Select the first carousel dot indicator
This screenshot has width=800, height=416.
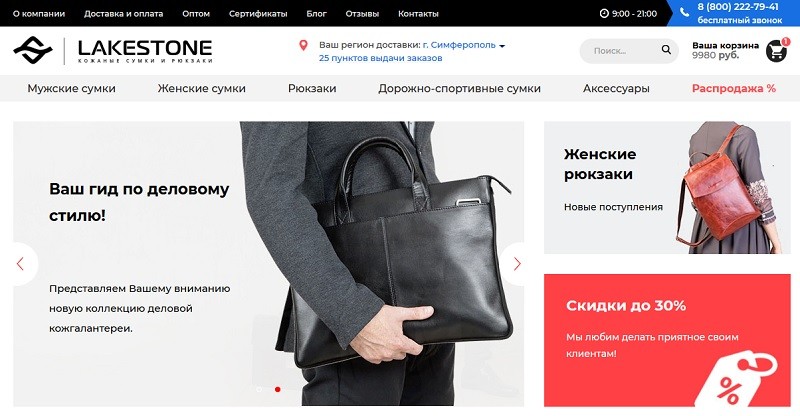259,389
